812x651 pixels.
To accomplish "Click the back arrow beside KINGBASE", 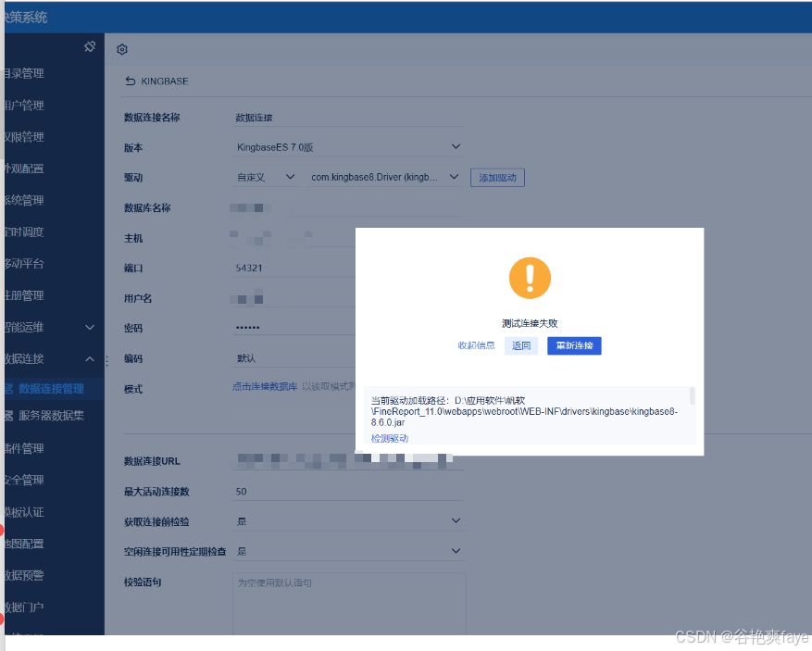I will (130, 81).
